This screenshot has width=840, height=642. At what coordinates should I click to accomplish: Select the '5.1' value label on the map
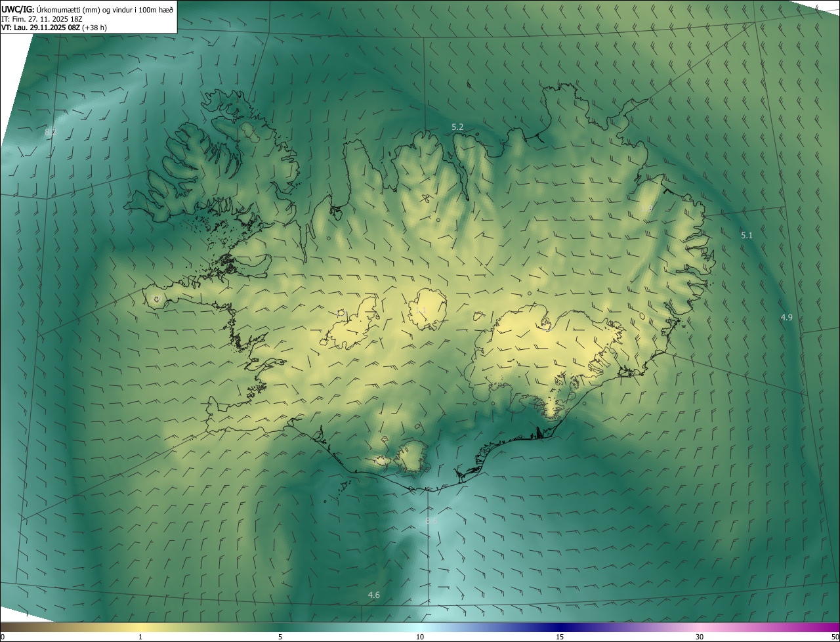(x=747, y=235)
